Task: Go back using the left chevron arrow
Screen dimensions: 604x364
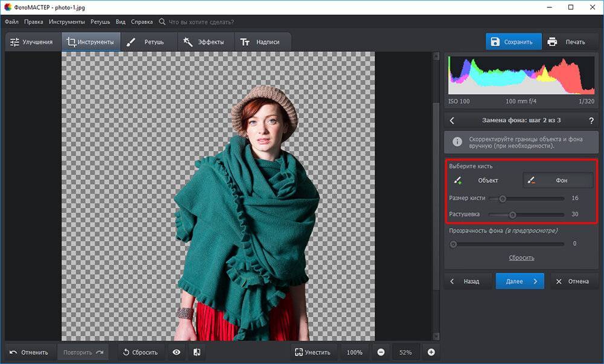Action: click(x=452, y=121)
